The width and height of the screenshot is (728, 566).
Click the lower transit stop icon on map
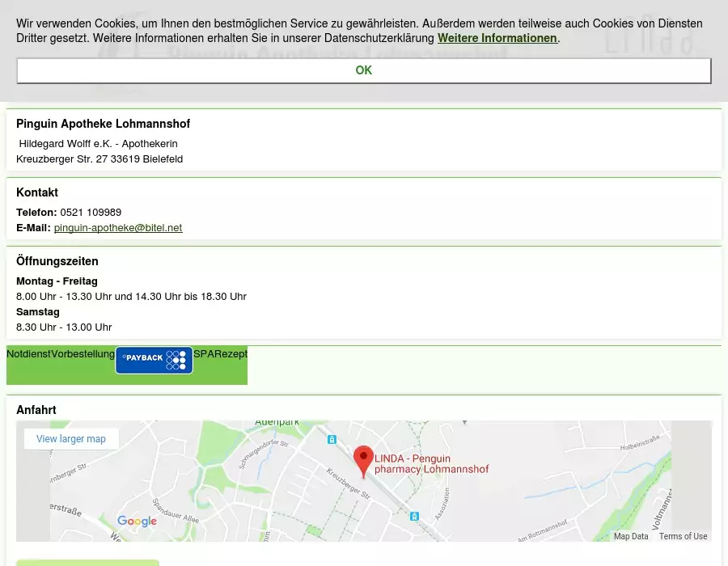[414, 516]
